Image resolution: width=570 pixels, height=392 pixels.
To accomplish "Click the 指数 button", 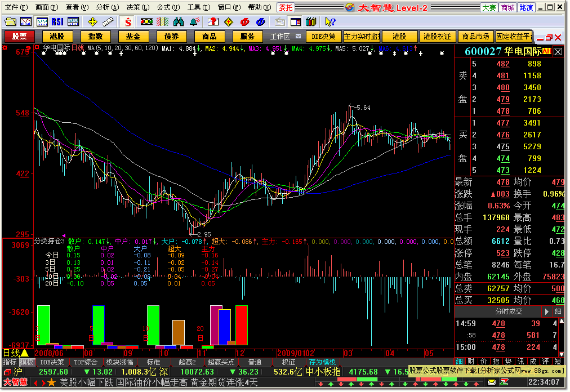I will point(95,37).
